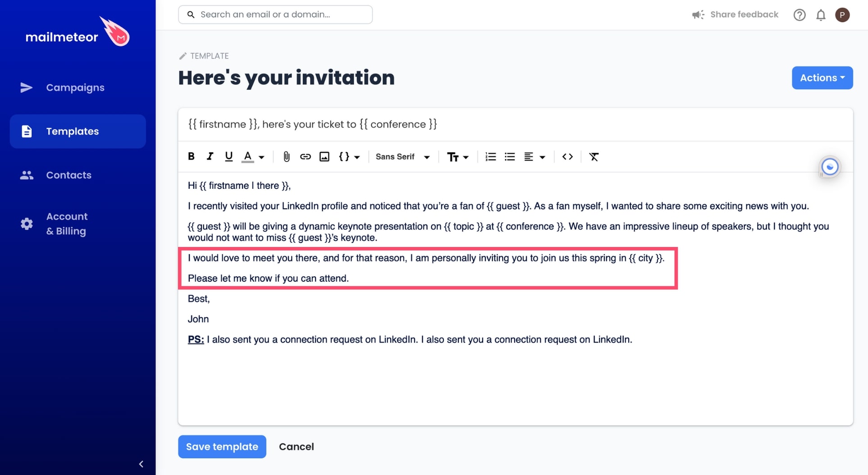Insert a bulleted list
This screenshot has width=868, height=475.
tap(510, 156)
